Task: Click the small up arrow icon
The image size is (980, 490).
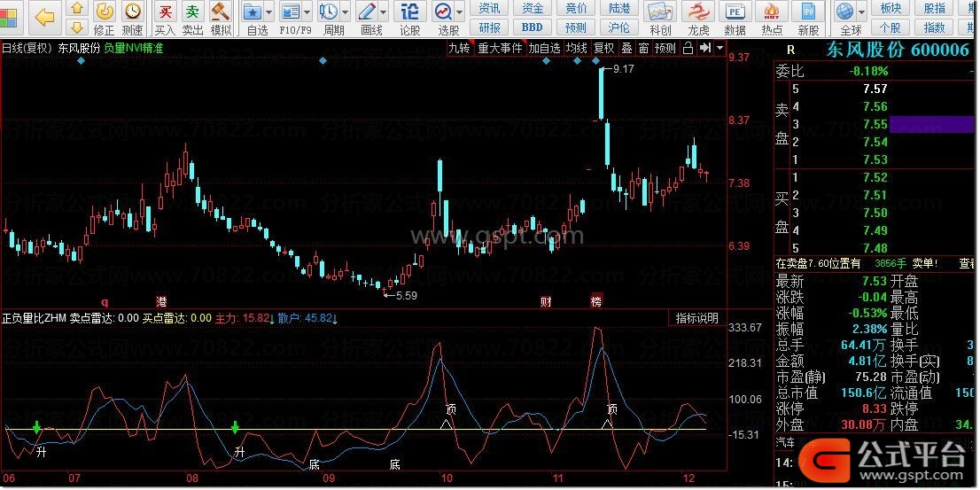Action: pyautogui.click(x=77, y=9)
